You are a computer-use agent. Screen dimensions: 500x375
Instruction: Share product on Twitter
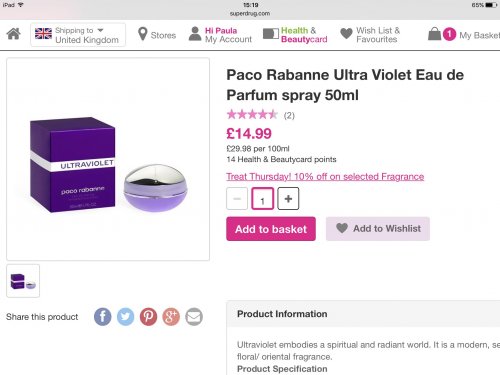(126, 316)
